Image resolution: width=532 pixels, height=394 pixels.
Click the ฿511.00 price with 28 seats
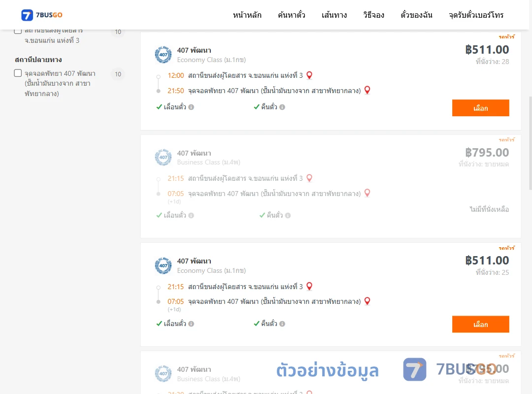coord(487,50)
